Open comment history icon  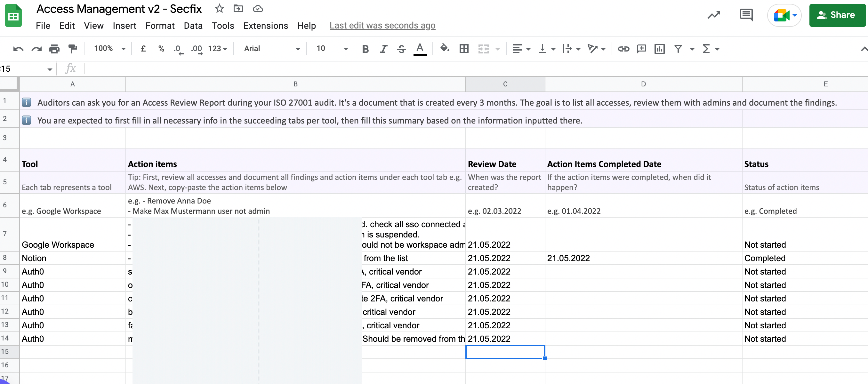click(x=746, y=15)
